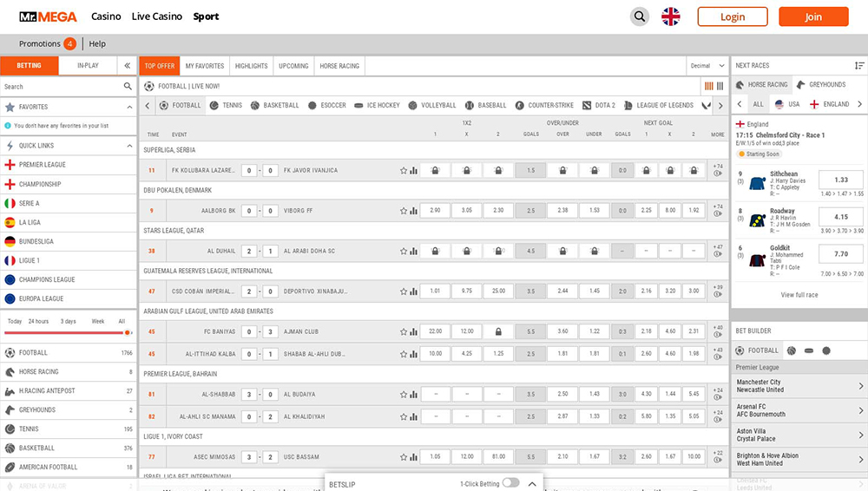Screen dimensions: 868x491
Task: Select Counter-Strike in live sports bar
Action: coord(544,105)
